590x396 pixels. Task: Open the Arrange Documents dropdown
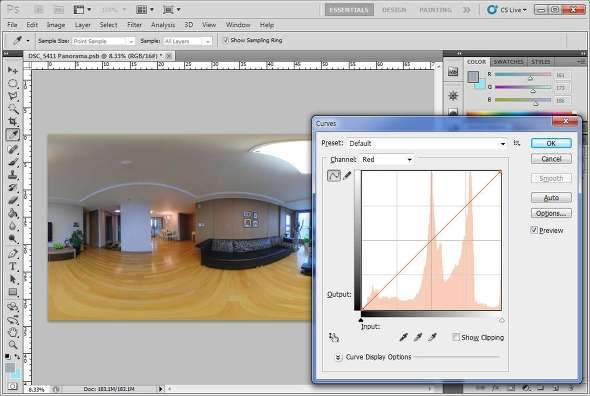tap(145, 10)
